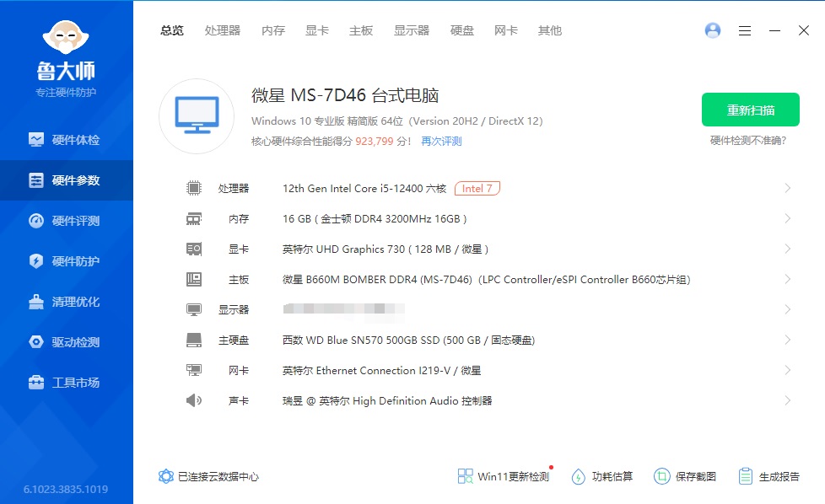The image size is (825, 504).
Task: Click the motherboard icon
Action: (194, 279)
